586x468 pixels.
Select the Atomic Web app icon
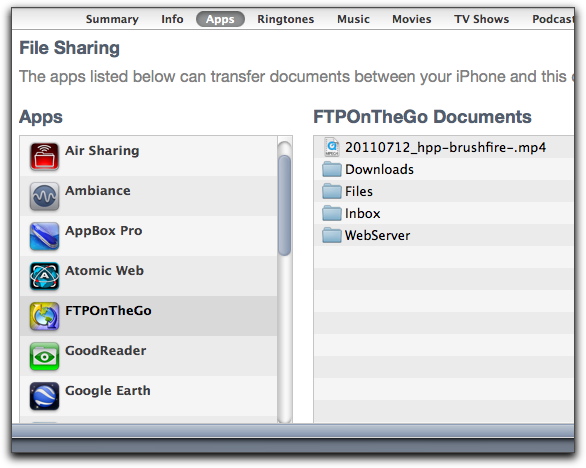pos(44,276)
